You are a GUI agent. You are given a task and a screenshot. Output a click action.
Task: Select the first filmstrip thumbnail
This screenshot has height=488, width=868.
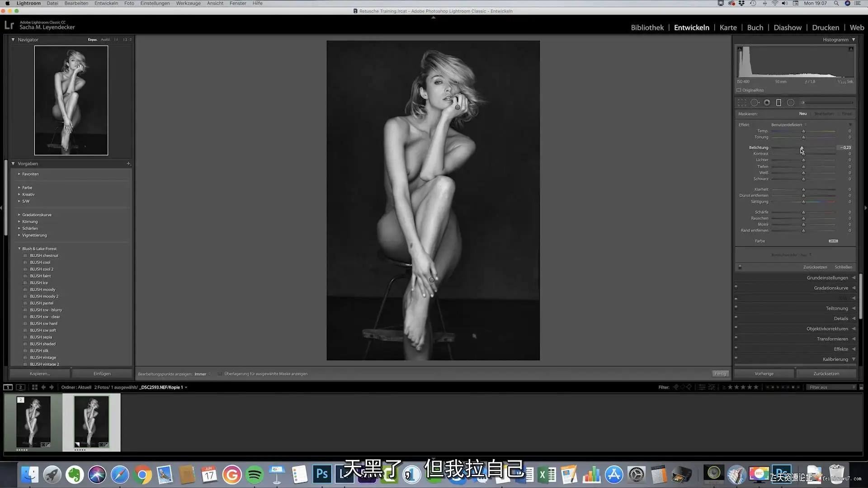point(33,422)
